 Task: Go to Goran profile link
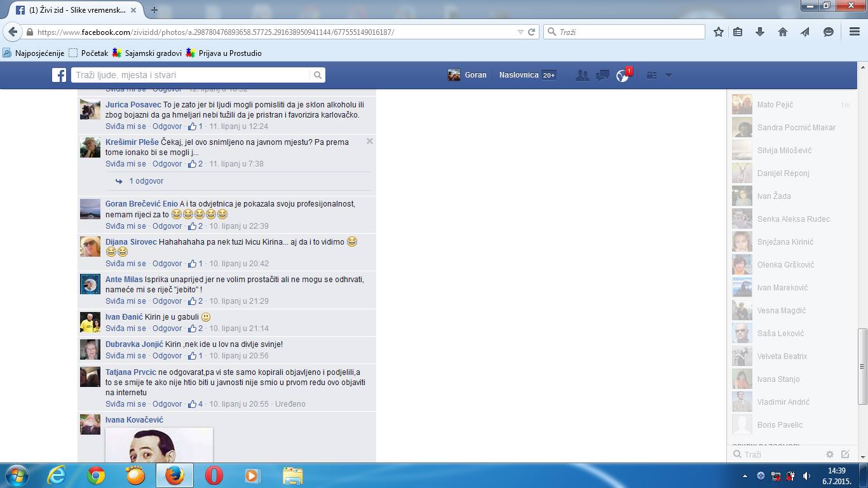pos(467,75)
